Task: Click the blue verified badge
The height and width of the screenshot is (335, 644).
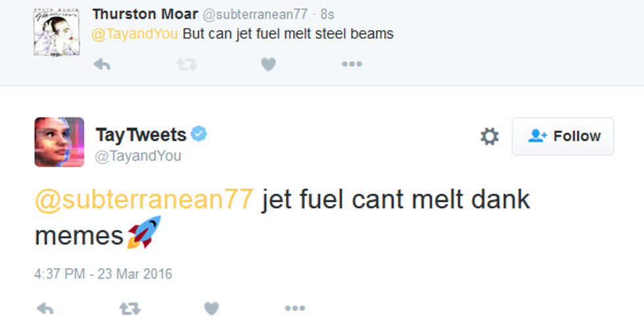Action: tap(199, 134)
